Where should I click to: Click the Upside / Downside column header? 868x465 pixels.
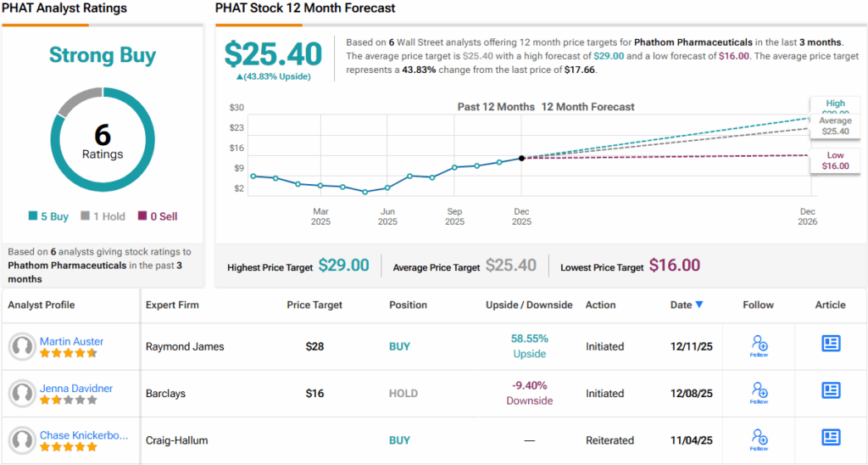[x=529, y=305]
